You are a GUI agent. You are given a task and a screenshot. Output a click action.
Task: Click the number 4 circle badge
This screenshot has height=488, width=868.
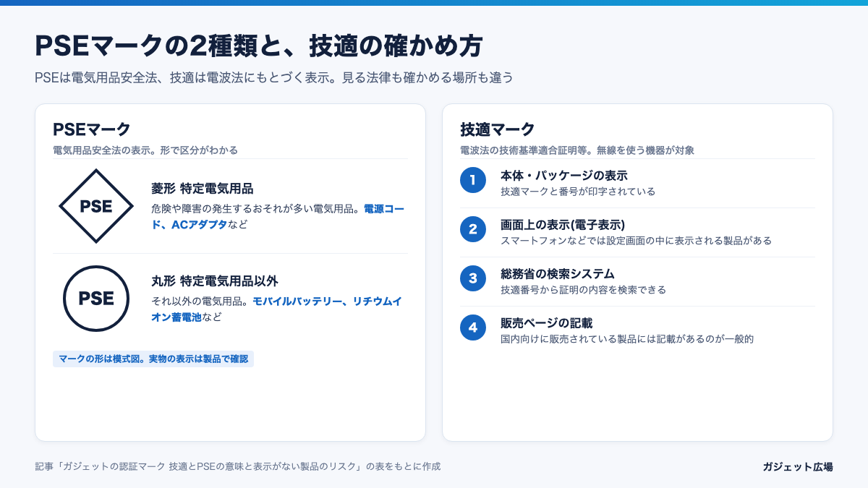pos(473,328)
